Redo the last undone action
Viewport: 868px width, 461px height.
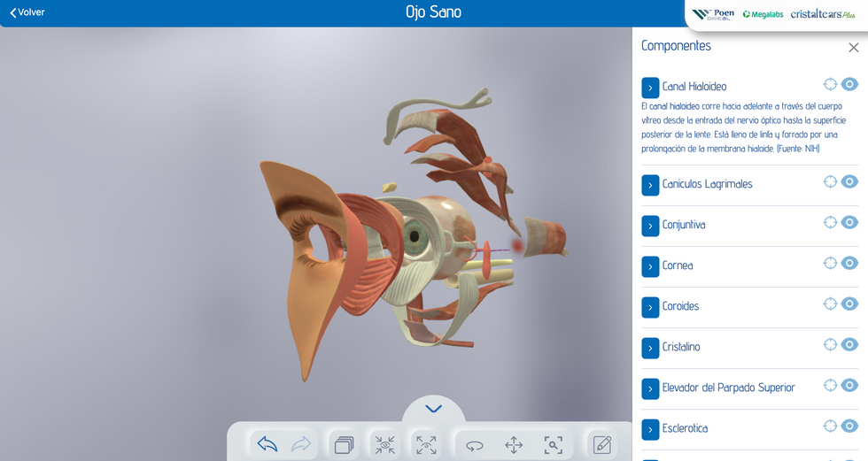(301, 444)
